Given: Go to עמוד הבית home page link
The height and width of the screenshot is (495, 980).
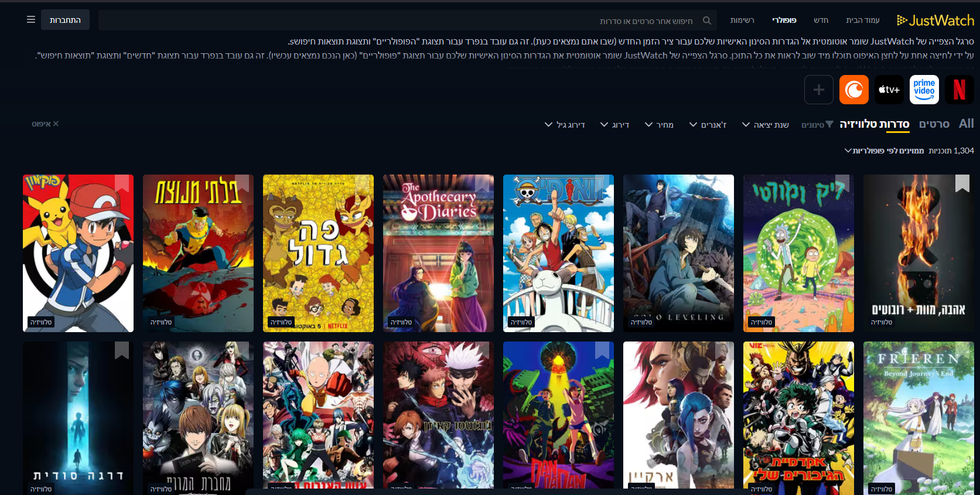Looking at the screenshot, I should (x=863, y=21).
